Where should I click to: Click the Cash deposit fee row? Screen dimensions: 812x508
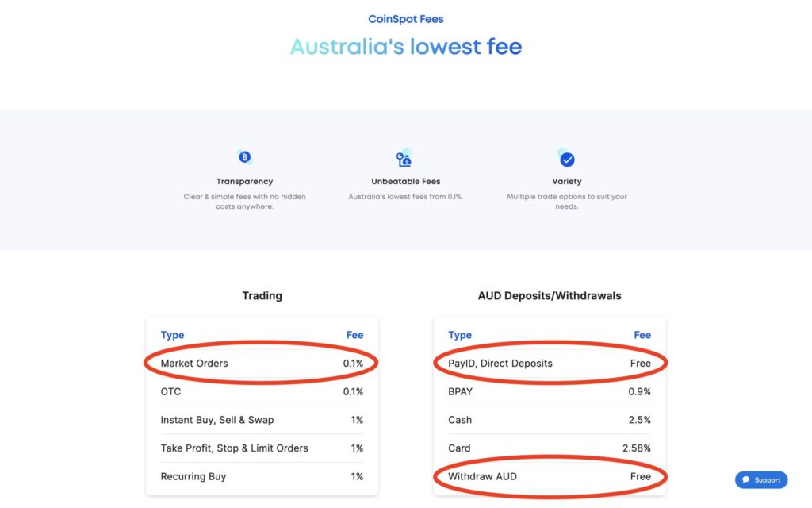(550, 420)
